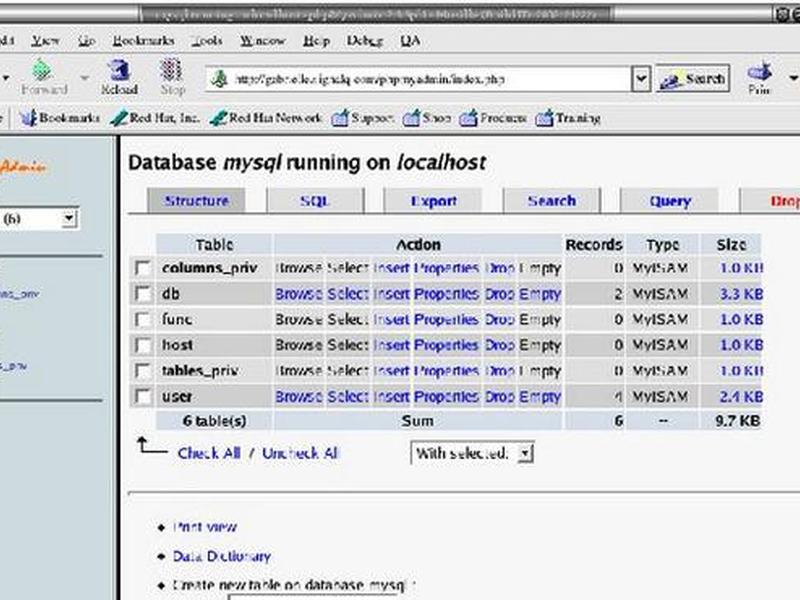Image resolution: width=800 pixels, height=600 pixels.
Task: Click Empty for the user table
Action: (x=540, y=396)
